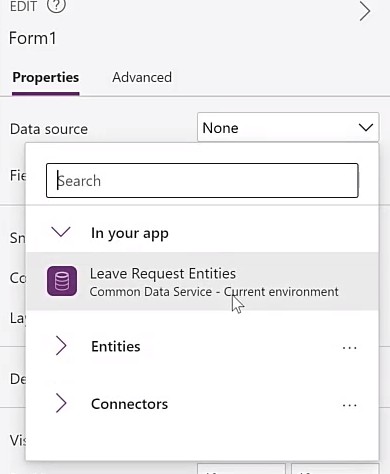The width and height of the screenshot is (390, 474).
Task: Click the Connectors heading label
Action: coord(129,404)
